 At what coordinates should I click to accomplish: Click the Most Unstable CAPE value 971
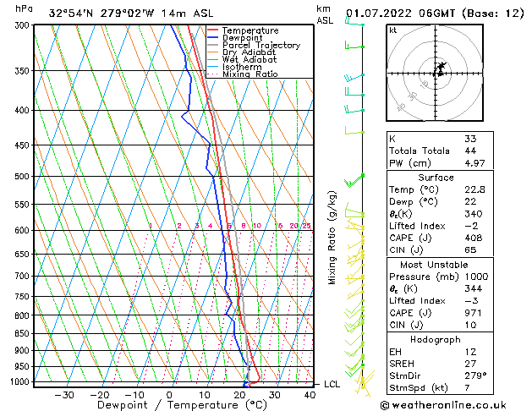(474, 313)
